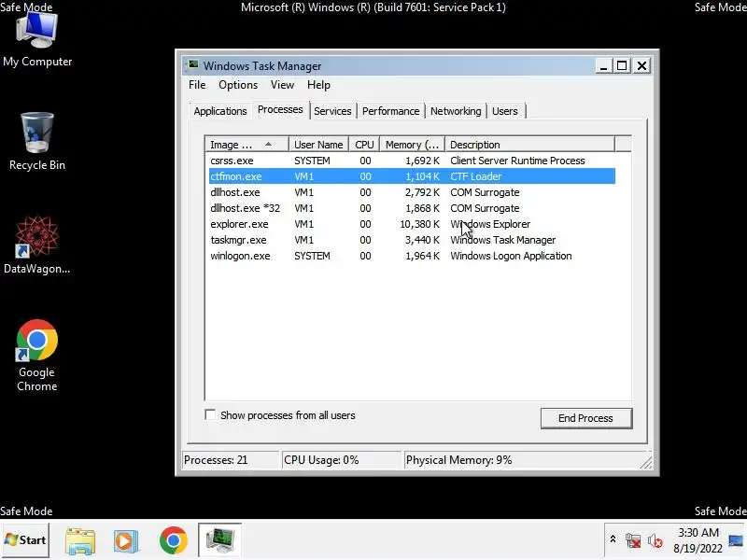Viewport: 747px width, 560px height.
Task: Click the Task Manager title bar icon
Action: coord(193,65)
